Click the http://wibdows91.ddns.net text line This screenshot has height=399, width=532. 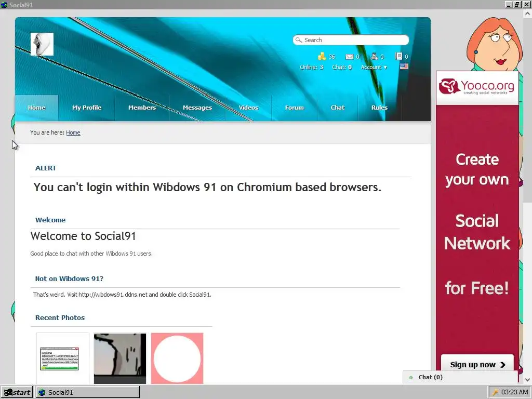click(122, 295)
